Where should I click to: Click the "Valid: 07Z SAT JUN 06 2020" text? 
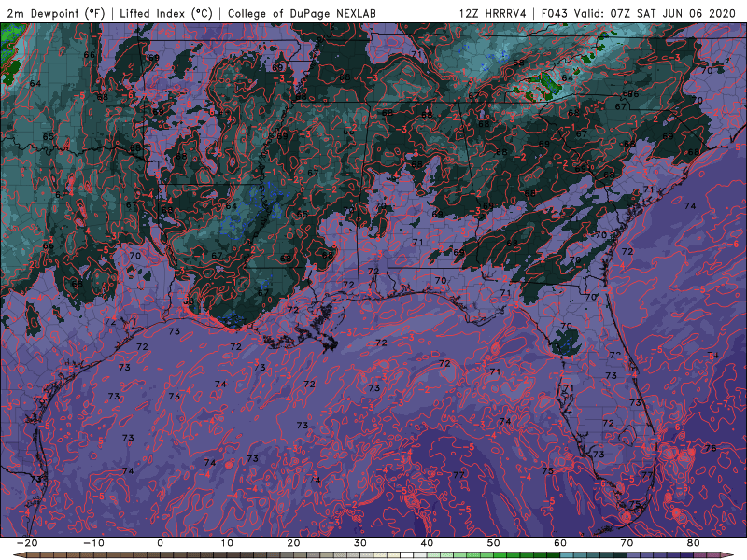coord(655,13)
